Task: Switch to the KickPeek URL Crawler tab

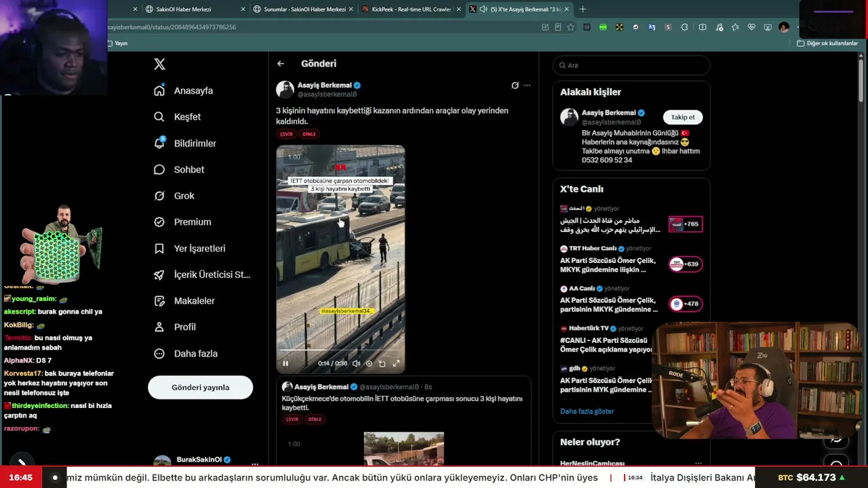Action: coord(412,9)
